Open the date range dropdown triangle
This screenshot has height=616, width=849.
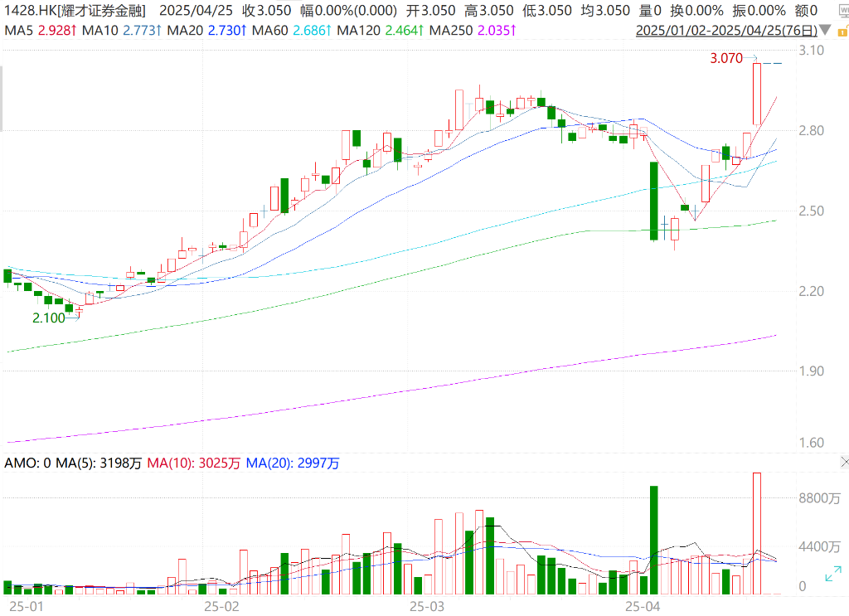(x=825, y=31)
